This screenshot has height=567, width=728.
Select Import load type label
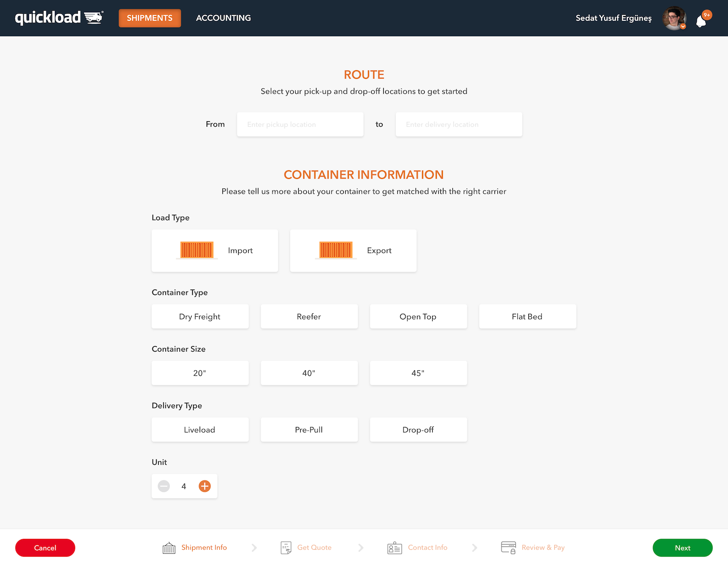[240, 251]
